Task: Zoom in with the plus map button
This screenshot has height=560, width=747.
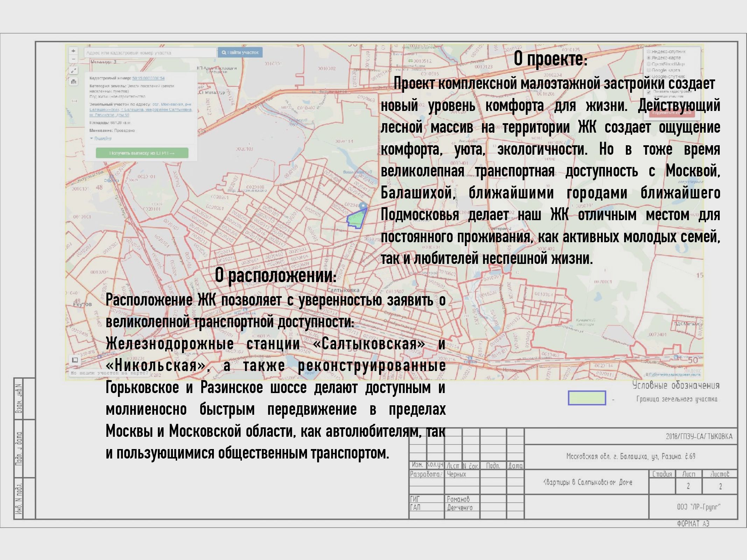Action: point(73,51)
